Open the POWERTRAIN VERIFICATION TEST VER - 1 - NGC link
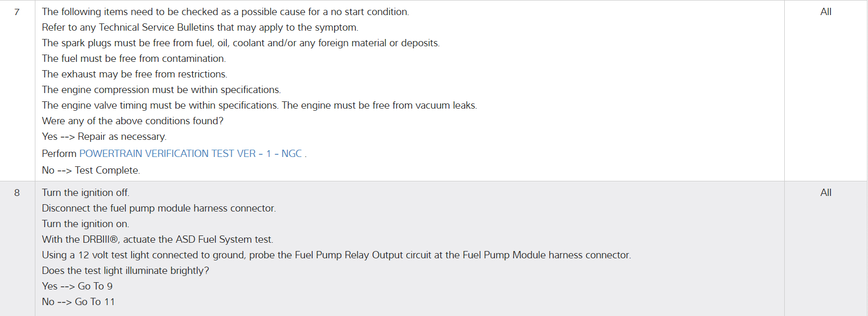Image resolution: width=868 pixels, height=316 pixels. pyautogui.click(x=190, y=154)
